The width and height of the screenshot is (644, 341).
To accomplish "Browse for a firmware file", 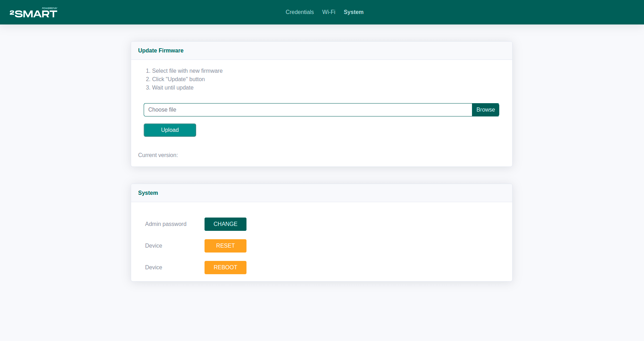I will click(486, 110).
